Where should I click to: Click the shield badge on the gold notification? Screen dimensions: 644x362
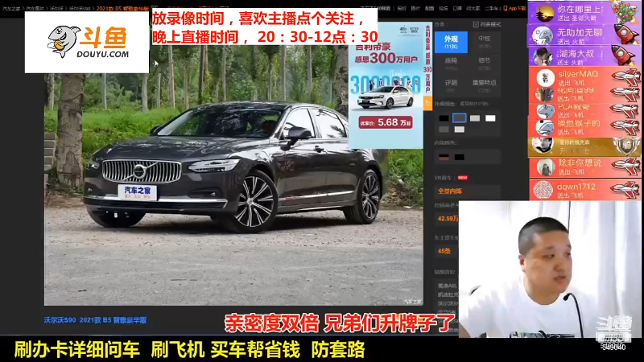click(x=626, y=146)
